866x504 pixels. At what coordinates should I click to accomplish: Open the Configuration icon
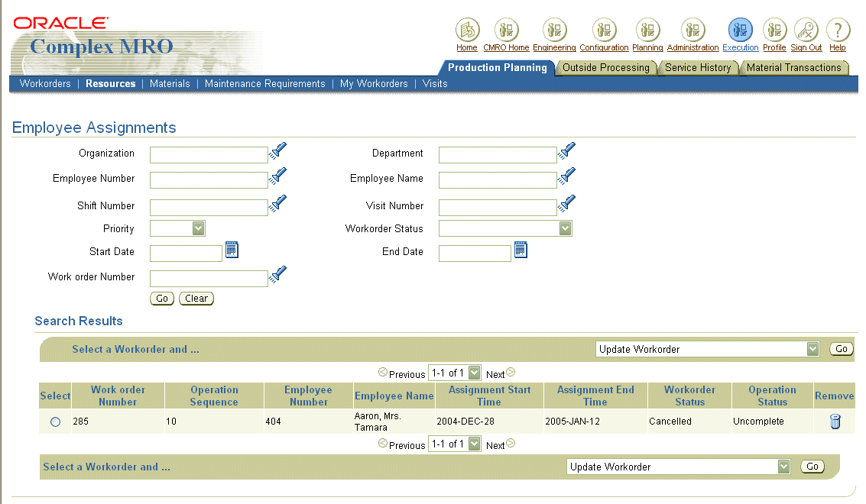[x=604, y=30]
